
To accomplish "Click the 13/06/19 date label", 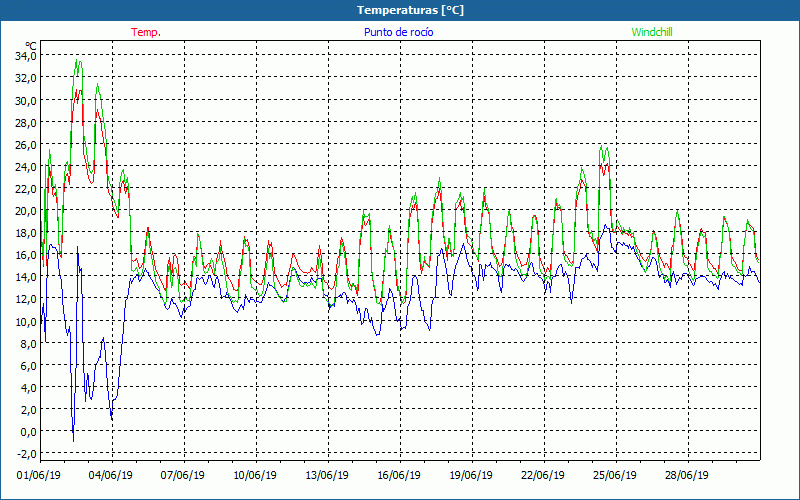I will coord(328,475).
